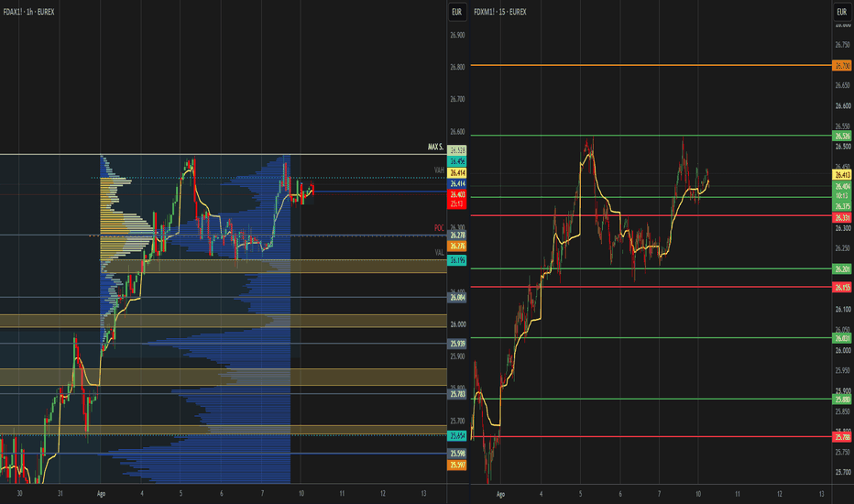The height and width of the screenshot is (504, 854).
Task: Click date 31 on left chart time axis
Action: 60,494
